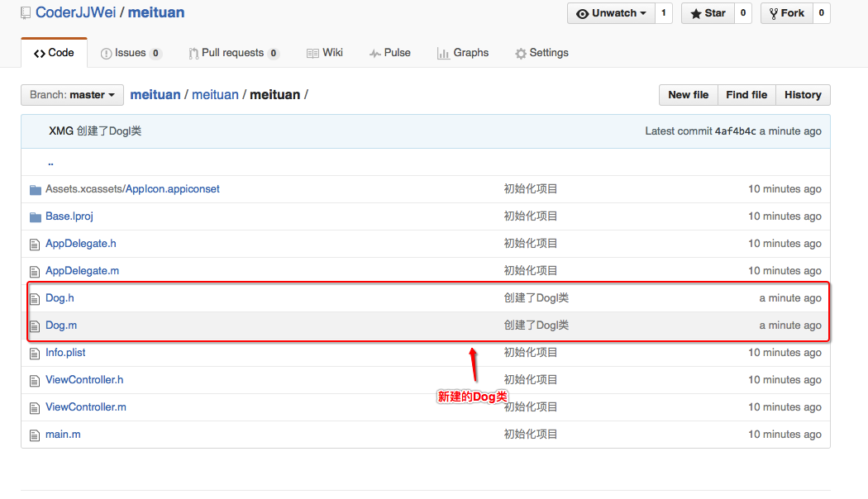Open the Code tab
Screen dimensions: 868x499
point(54,53)
